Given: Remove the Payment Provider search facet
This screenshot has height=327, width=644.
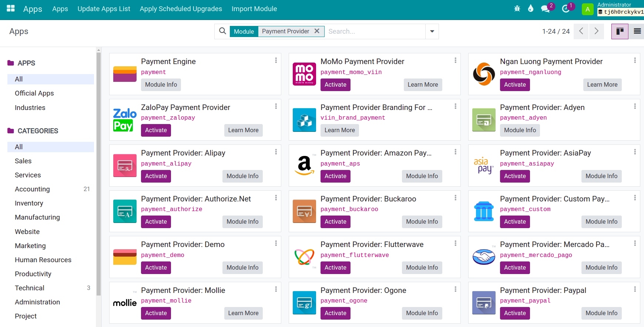Looking at the screenshot, I should click(317, 31).
